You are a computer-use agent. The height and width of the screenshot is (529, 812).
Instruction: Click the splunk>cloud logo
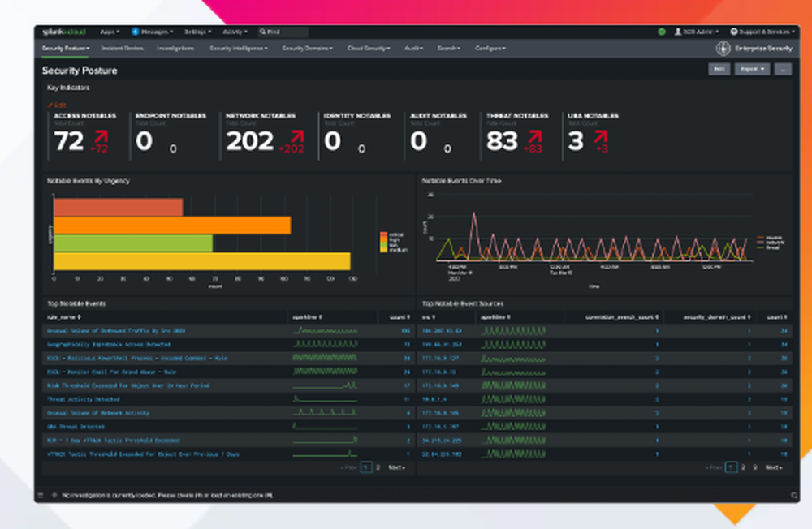pos(64,32)
